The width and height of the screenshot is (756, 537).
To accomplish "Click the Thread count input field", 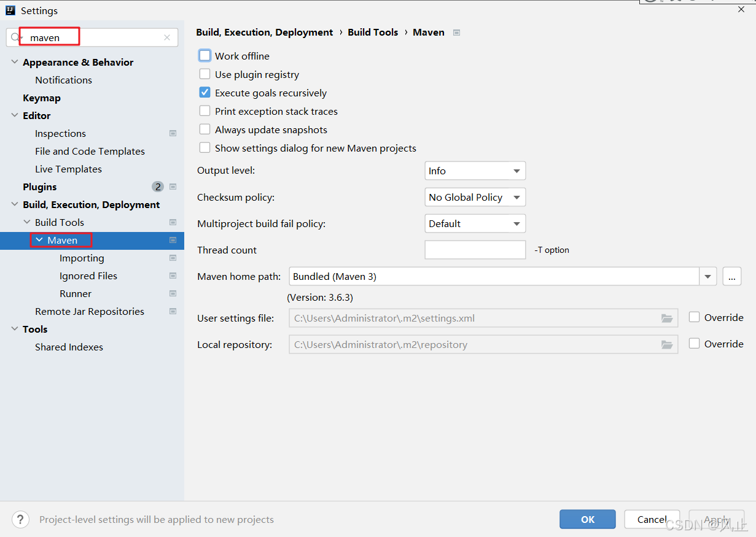I will (x=475, y=250).
